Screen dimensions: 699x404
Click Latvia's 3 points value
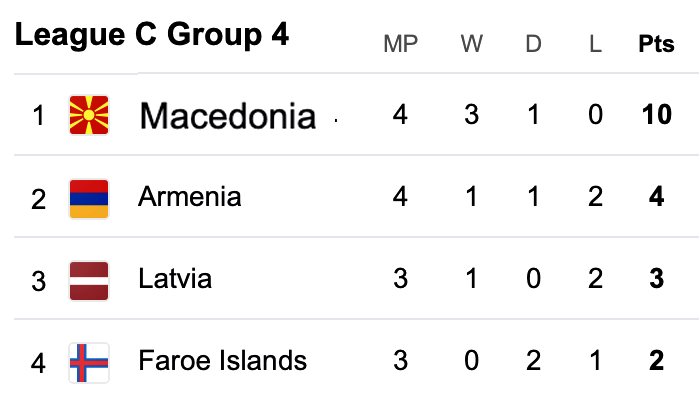(656, 278)
